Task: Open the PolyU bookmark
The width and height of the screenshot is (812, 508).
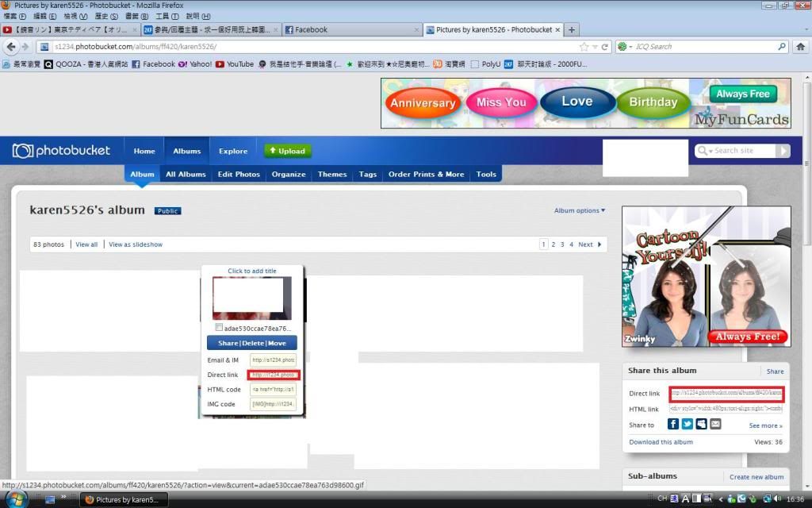Action: pos(485,64)
